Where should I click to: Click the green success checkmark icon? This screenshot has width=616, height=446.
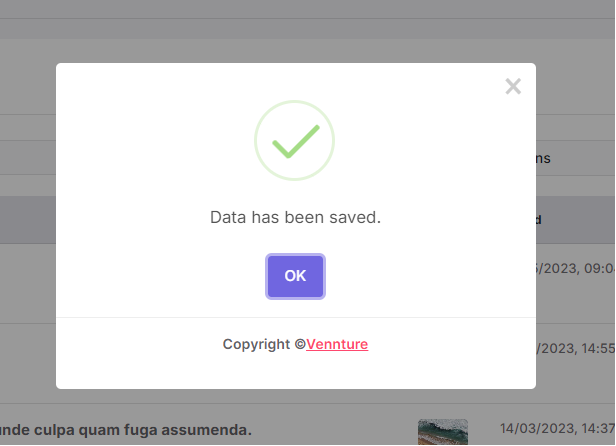pyautogui.click(x=296, y=141)
